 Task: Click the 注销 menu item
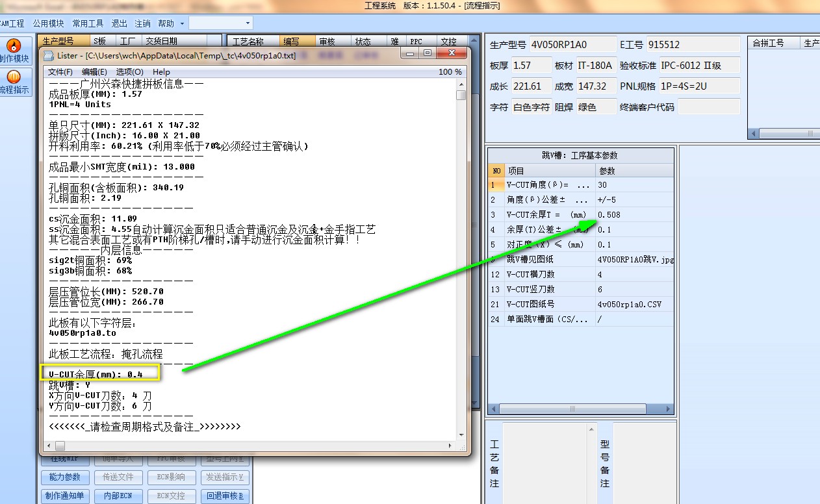point(142,23)
